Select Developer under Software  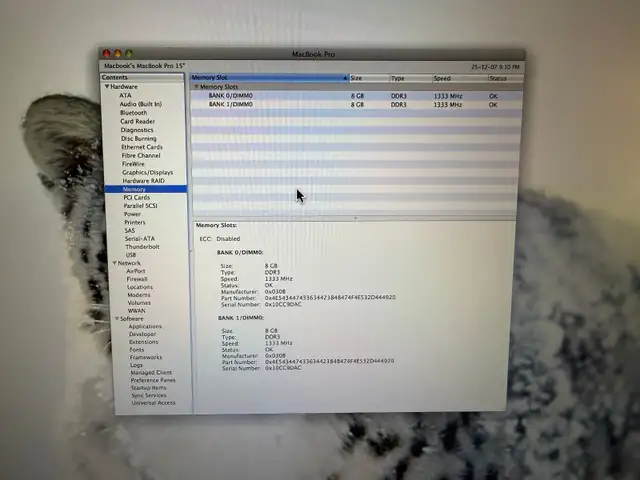coord(142,334)
